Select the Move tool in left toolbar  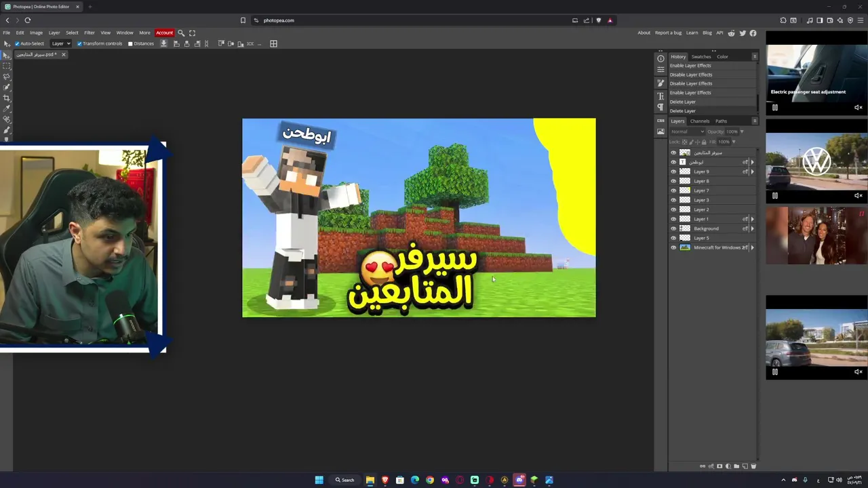point(7,55)
